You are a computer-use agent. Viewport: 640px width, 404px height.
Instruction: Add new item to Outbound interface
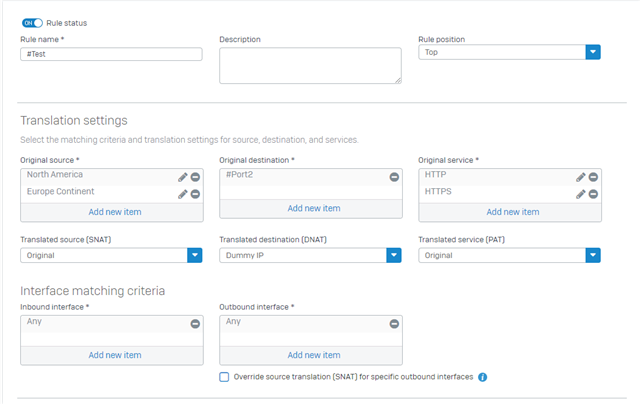pos(314,355)
